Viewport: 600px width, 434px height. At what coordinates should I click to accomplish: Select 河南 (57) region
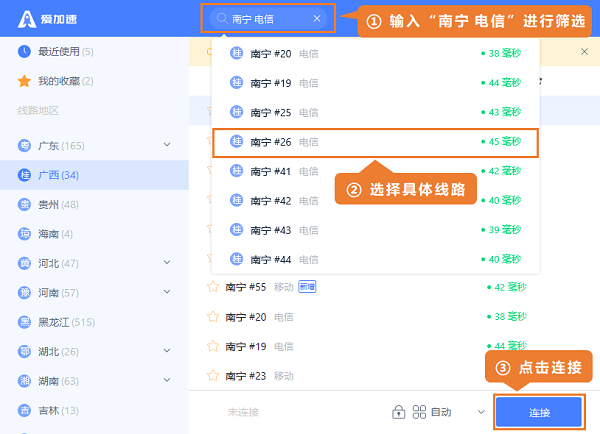pos(94,293)
